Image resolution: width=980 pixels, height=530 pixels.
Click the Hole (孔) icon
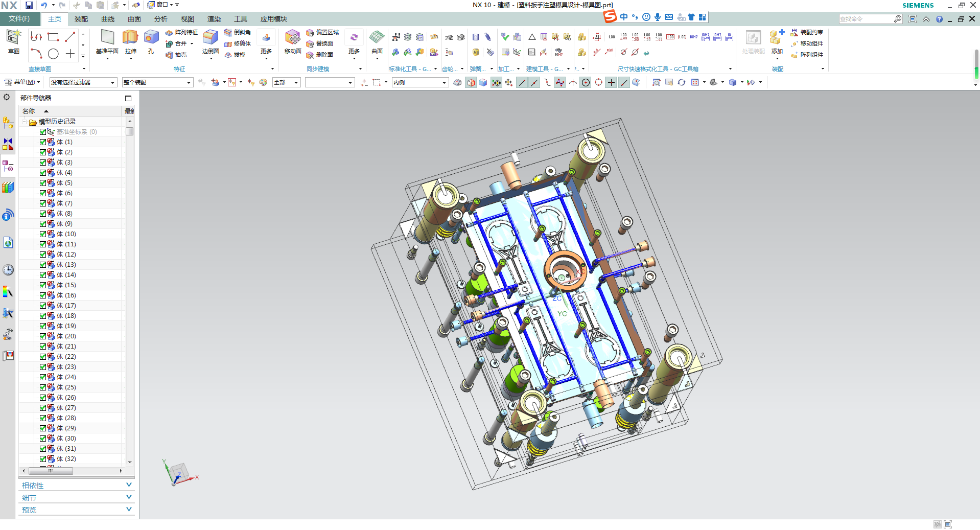(x=151, y=37)
